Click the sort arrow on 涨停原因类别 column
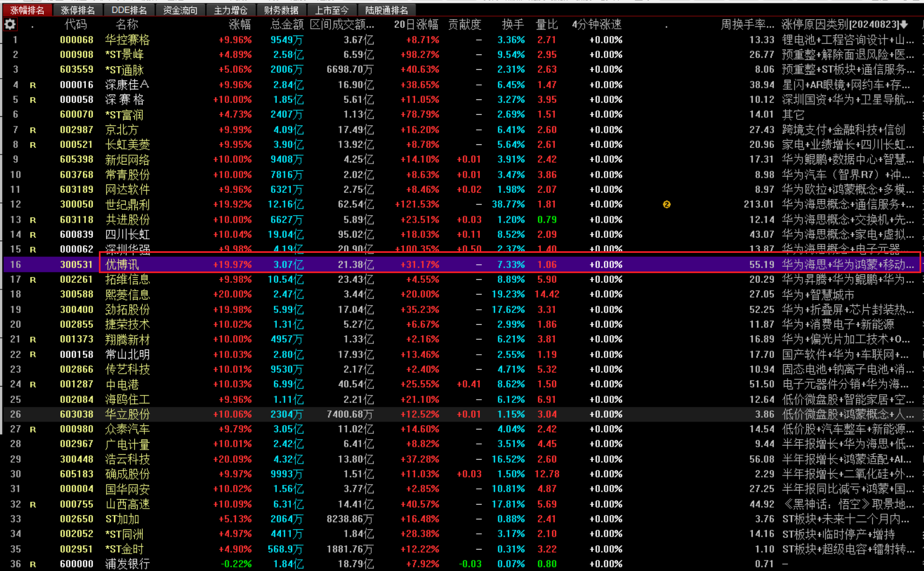924x571 pixels. pos(904,25)
